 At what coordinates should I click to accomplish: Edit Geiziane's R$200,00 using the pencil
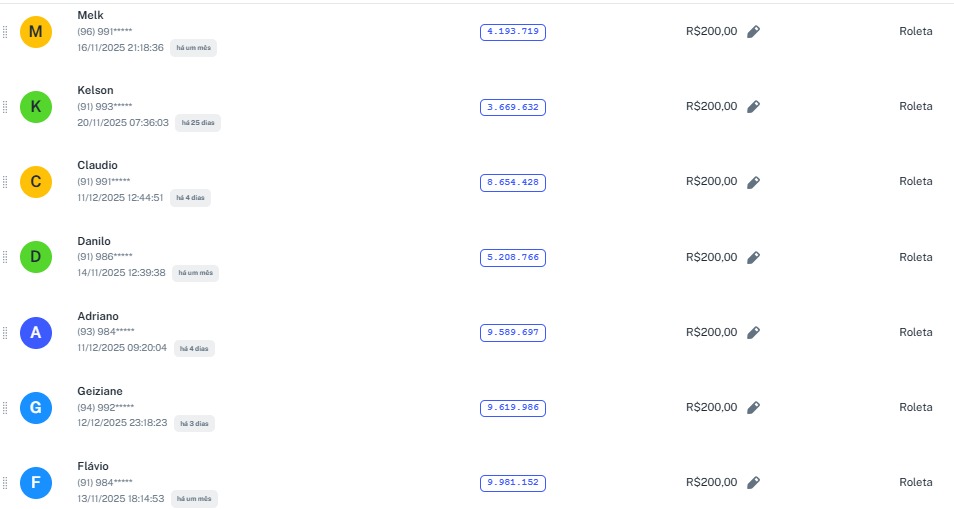pyautogui.click(x=754, y=407)
